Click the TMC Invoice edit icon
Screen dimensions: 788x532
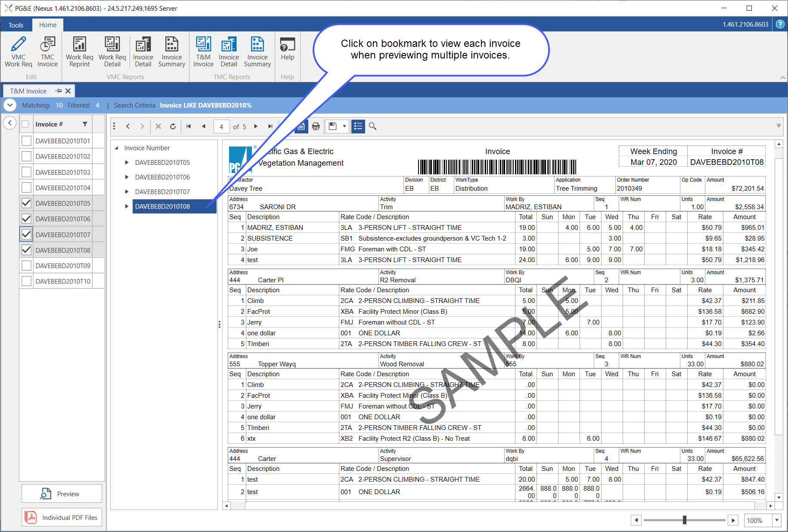point(47,52)
